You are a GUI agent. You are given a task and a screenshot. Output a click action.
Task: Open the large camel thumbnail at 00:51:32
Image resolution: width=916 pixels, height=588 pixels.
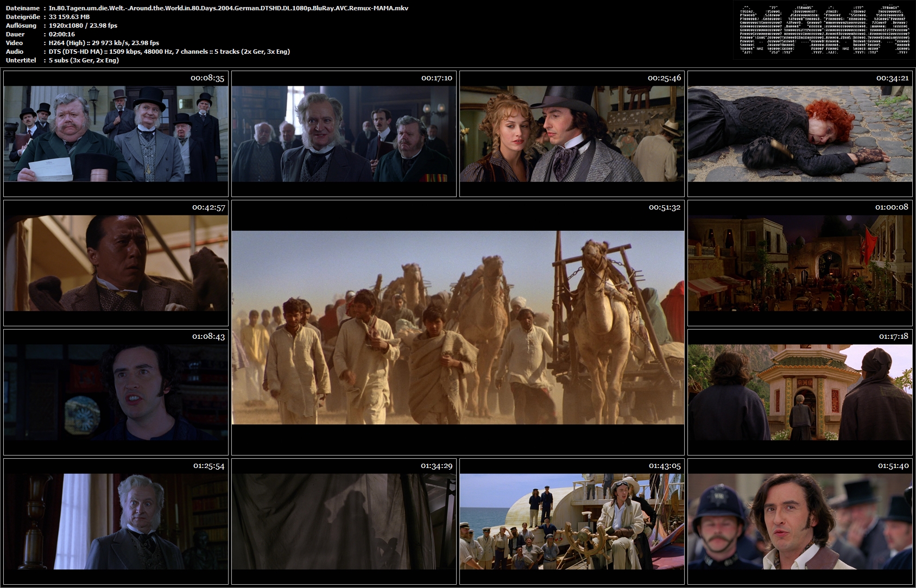[458, 327]
